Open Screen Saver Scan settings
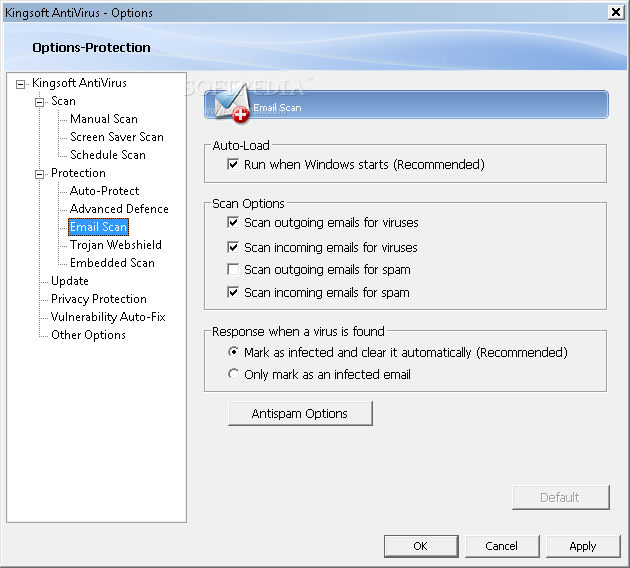The width and height of the screenshot is (630, 568). [x=117, y=137]
